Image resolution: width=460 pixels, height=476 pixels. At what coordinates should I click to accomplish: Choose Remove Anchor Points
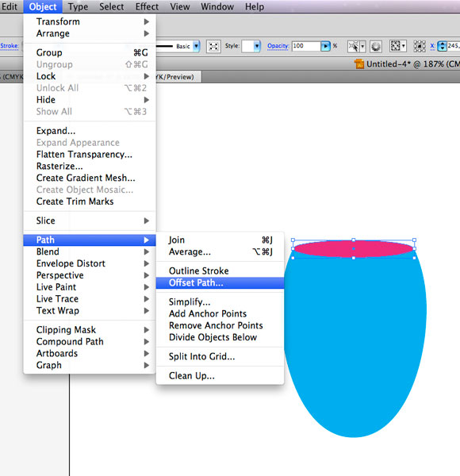coord(220,326)
